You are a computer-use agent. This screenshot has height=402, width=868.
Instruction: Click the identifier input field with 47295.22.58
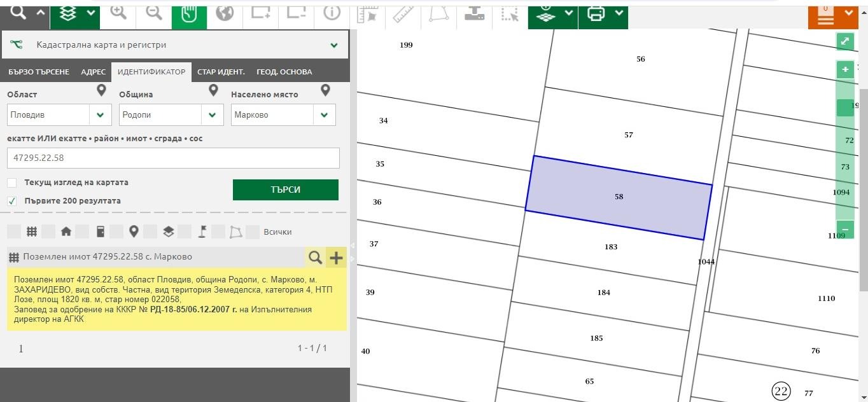(173, 158)
